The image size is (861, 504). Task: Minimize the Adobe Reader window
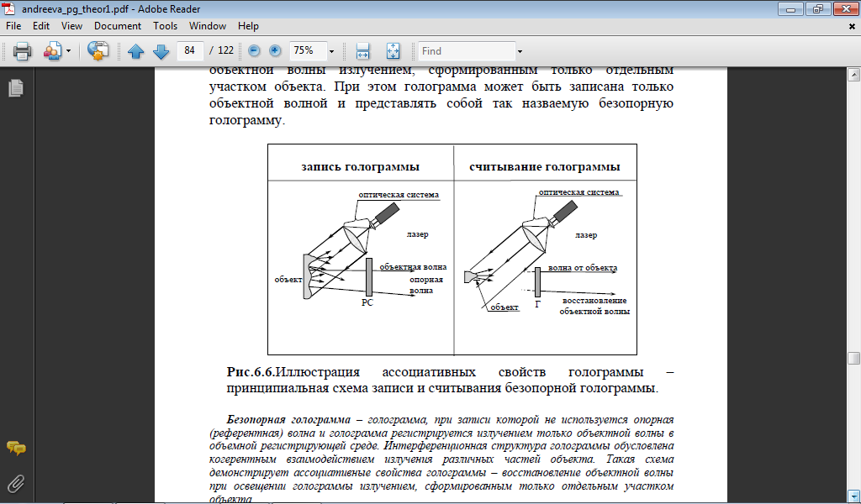pos(790,8)
